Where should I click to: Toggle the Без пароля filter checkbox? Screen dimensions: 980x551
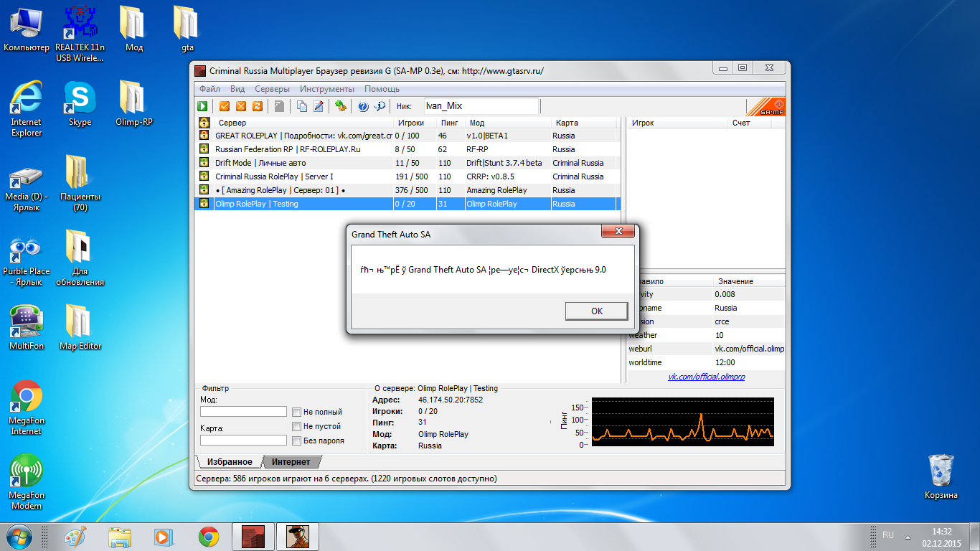point(296,441)
